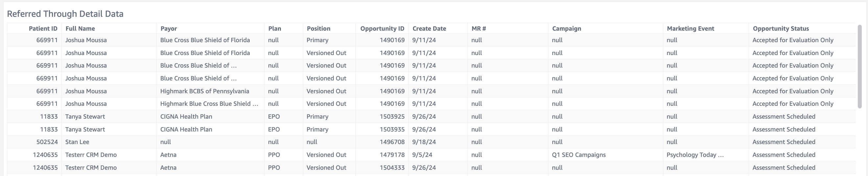The height and width of the screenshot is (176, 868).
Task: Click the MR # column header
Action: (478, 29)
